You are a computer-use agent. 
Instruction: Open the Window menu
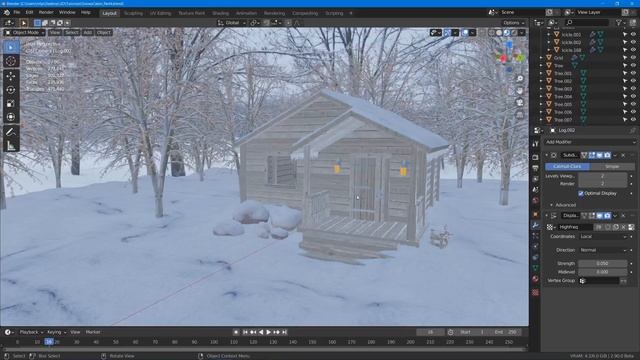67,13
